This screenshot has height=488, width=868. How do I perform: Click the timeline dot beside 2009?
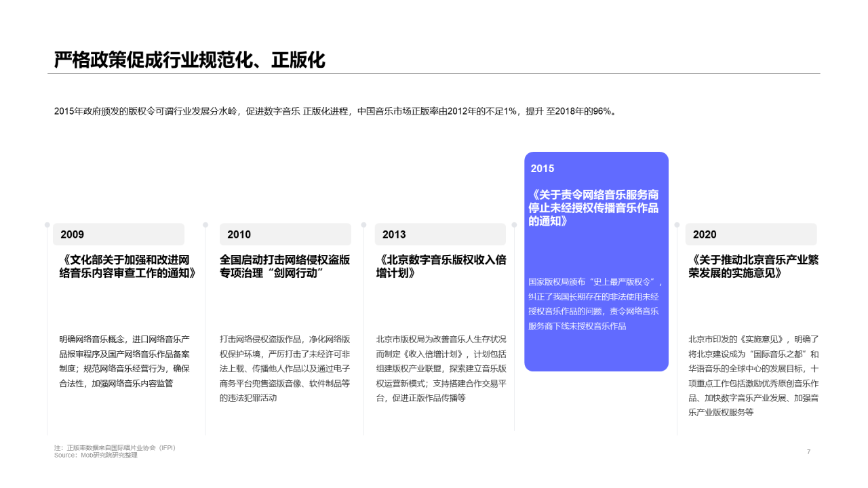(x=47, y=224)
